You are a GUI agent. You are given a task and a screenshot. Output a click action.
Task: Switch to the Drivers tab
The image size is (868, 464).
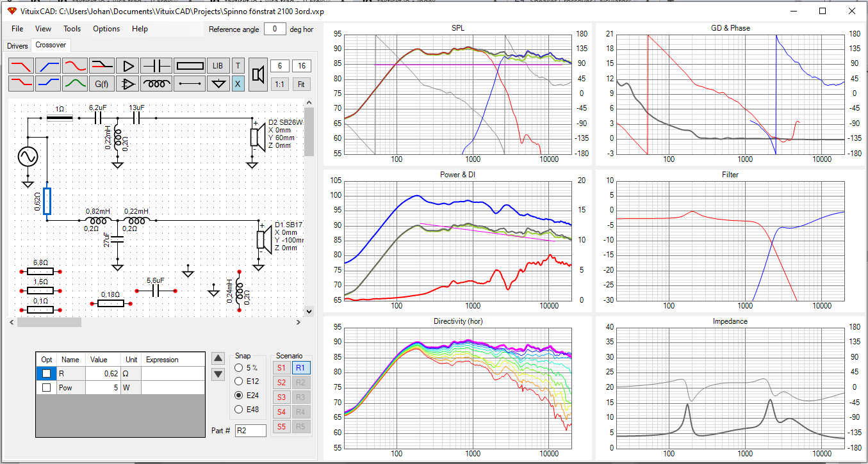point(17,46)
